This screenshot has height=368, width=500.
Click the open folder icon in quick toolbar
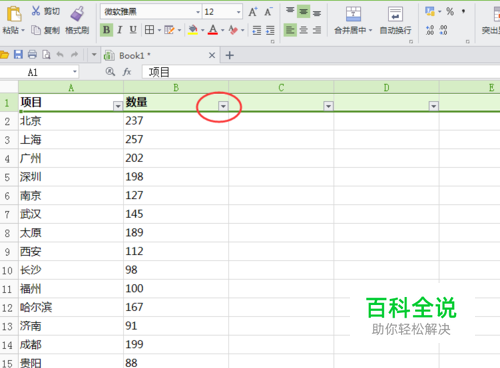4,55
